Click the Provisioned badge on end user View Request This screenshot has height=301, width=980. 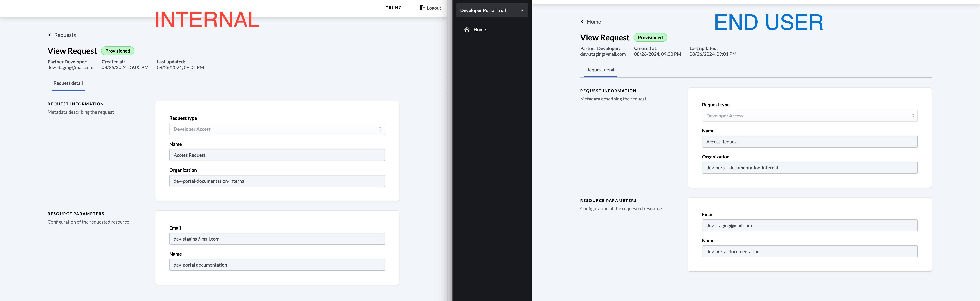[x=650, y=37]
